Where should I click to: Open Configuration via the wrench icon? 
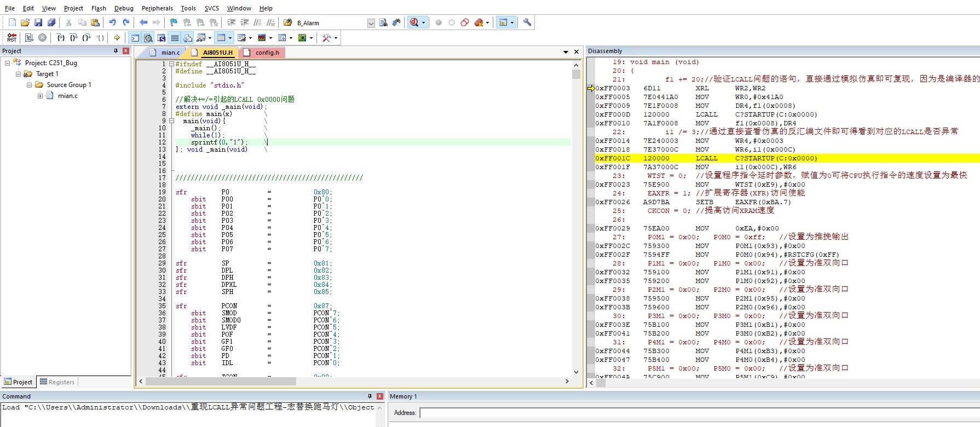point(527,22)
